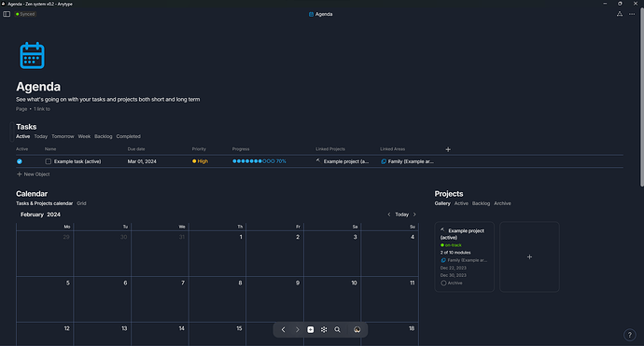
Task: Jump to Today in the calendar
Action: (x=401, y=215)
